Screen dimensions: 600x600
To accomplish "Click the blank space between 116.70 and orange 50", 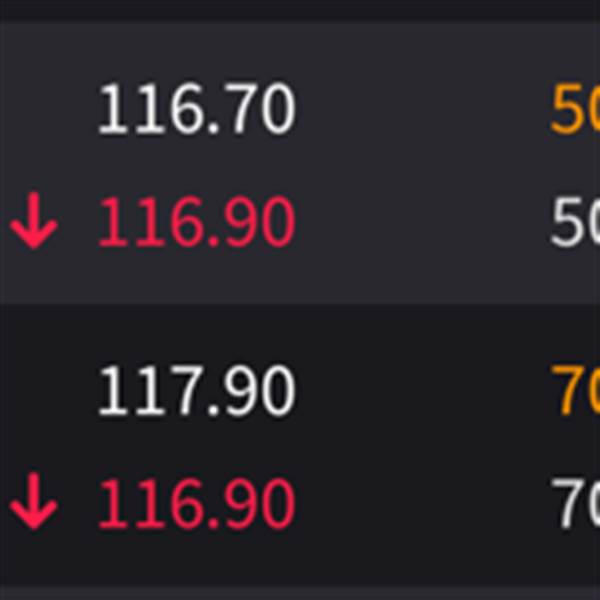I will [420, 110].
